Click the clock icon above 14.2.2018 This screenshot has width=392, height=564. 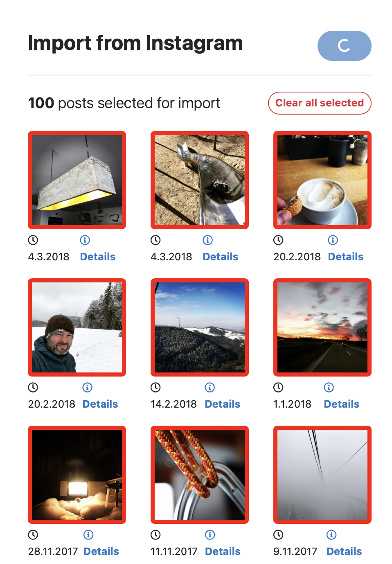click(155, 387)
